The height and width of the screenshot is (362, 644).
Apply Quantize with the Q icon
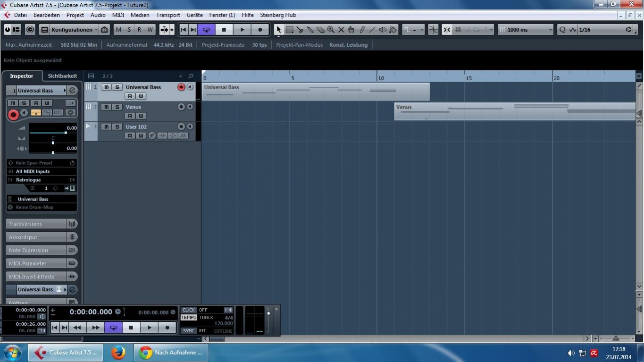pyautogui.click(x=562, y=30)
